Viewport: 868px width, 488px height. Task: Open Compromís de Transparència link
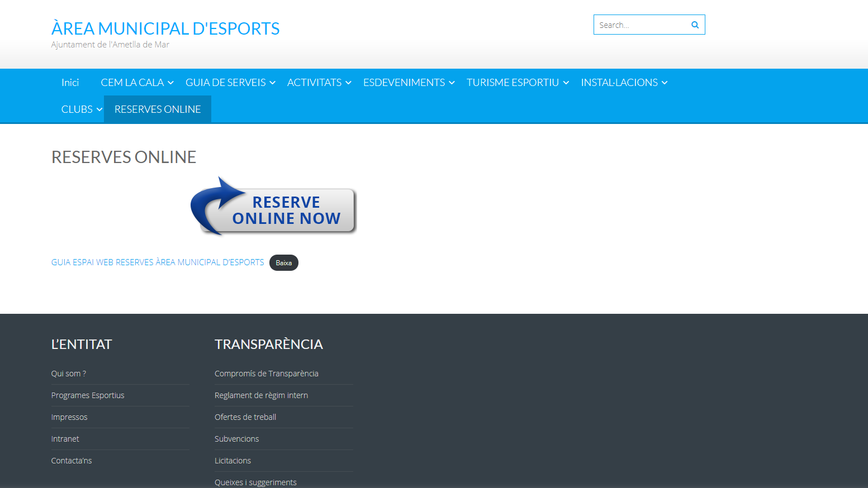click(x=267, y=374)
